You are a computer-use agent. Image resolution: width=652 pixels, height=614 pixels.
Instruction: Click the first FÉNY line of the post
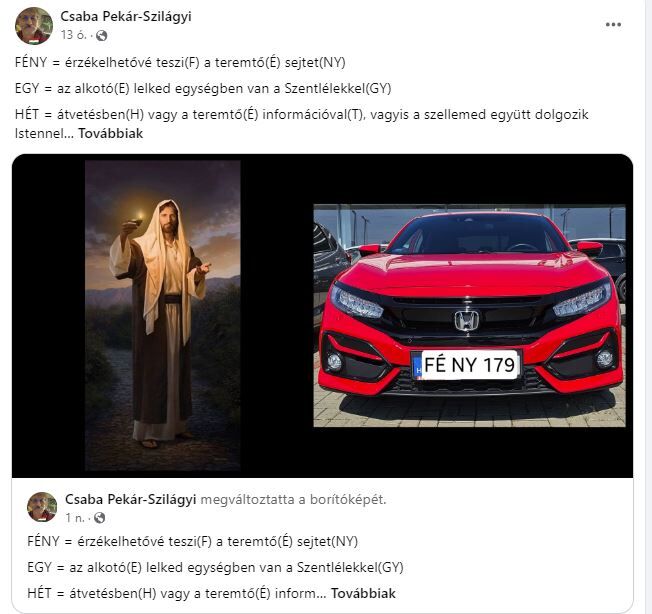(x=180, y=62)
